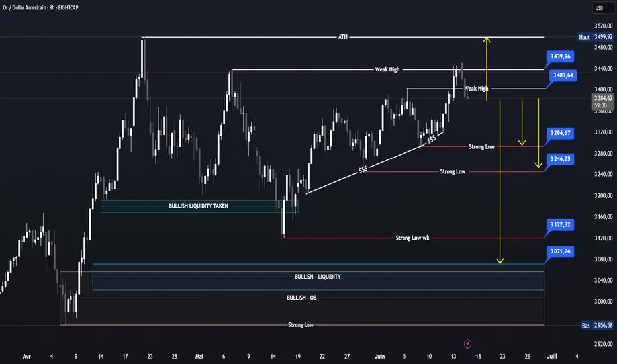Click the Bas 2956,58 price axis label
617x364 pixels.
(597, 325)
